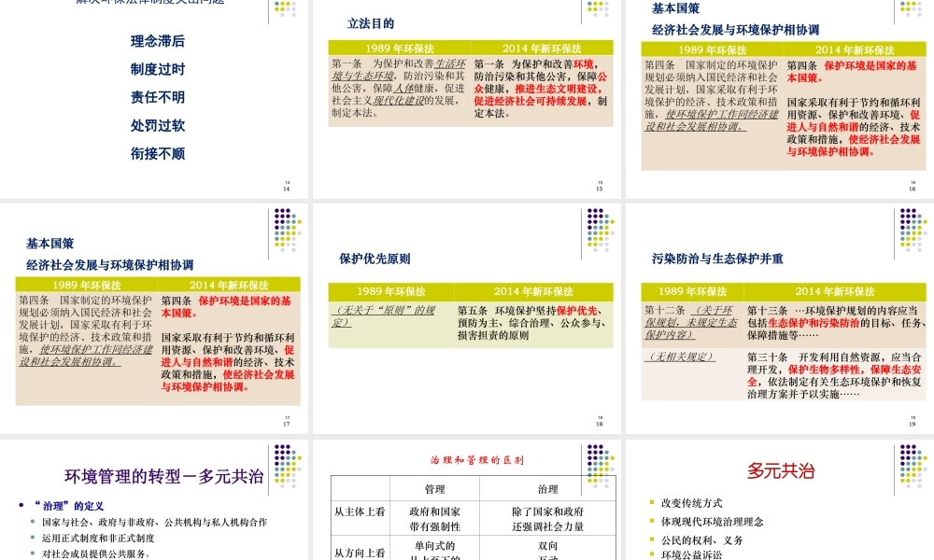Click 2014年新环保法 header in 立法目的 slide

[542, 49]
